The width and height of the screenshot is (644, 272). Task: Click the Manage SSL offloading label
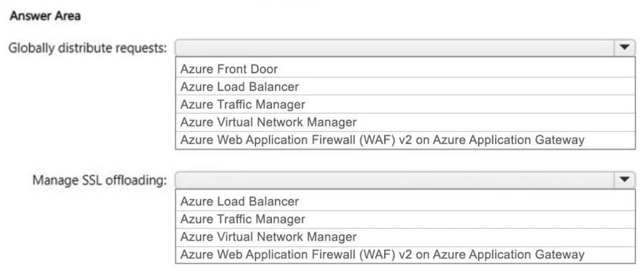click(x=99, y=180)
